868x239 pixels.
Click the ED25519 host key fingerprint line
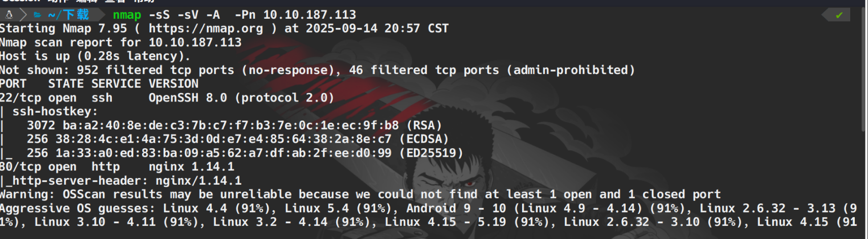(x=244, y=153)
